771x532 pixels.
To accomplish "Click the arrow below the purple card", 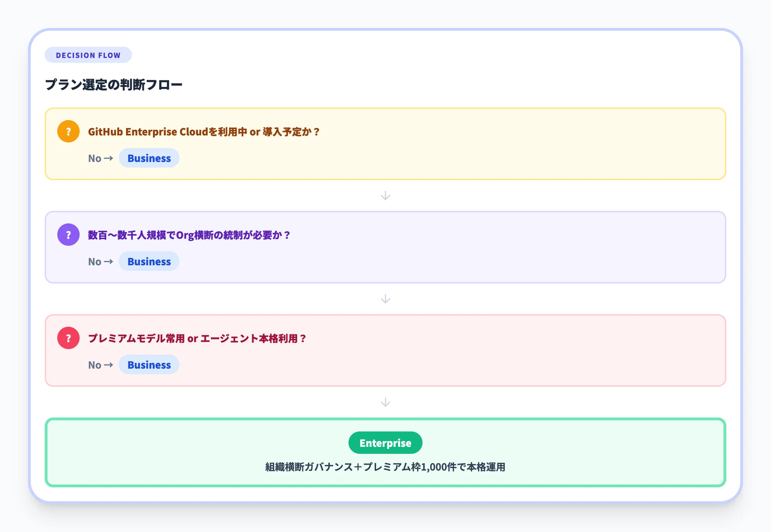I will point(385,299).
